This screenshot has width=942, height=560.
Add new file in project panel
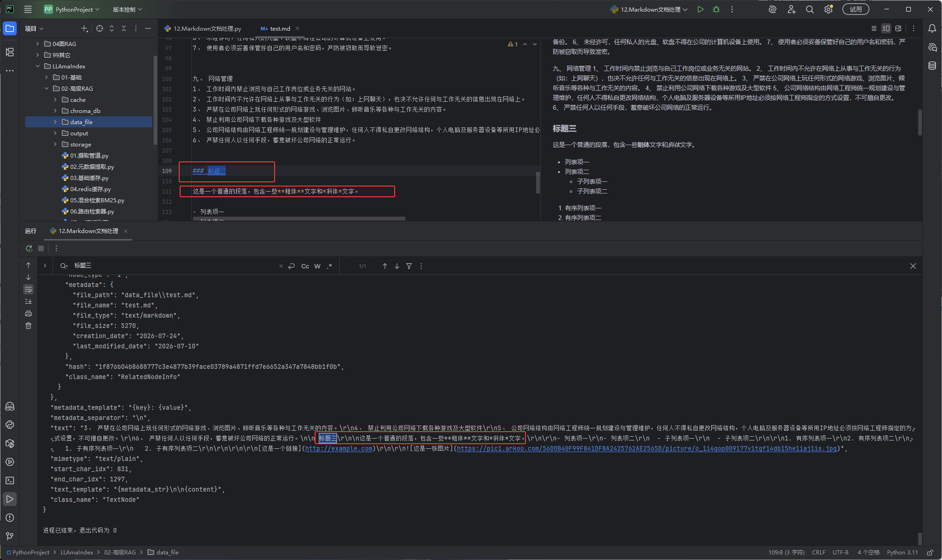point(84,28)
